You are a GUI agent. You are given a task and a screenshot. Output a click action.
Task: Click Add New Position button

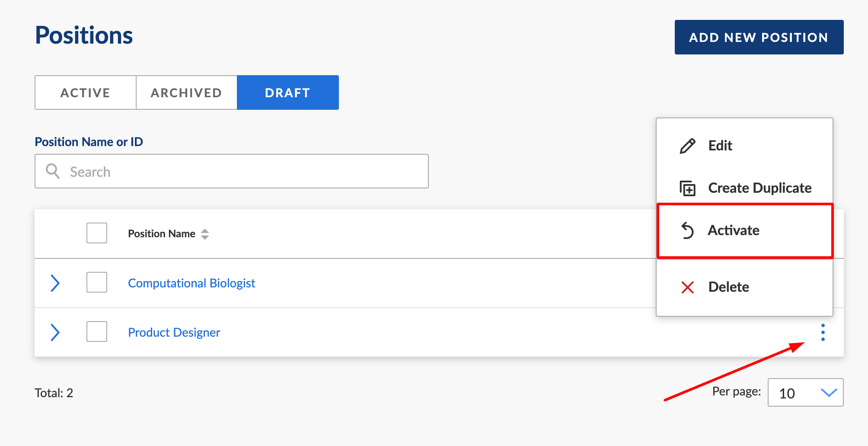point(759,37)
